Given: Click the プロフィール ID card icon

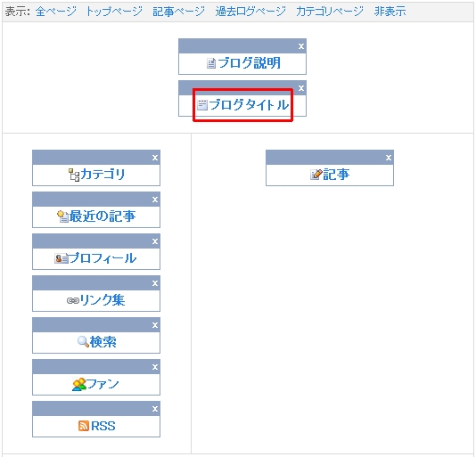Looking at the screenshot, I should coord(61,258).
